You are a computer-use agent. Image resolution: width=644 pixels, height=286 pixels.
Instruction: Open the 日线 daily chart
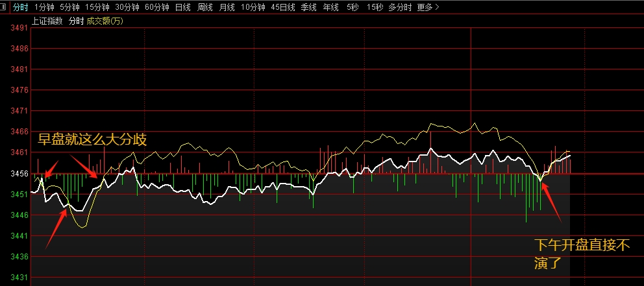click(183, 7)
